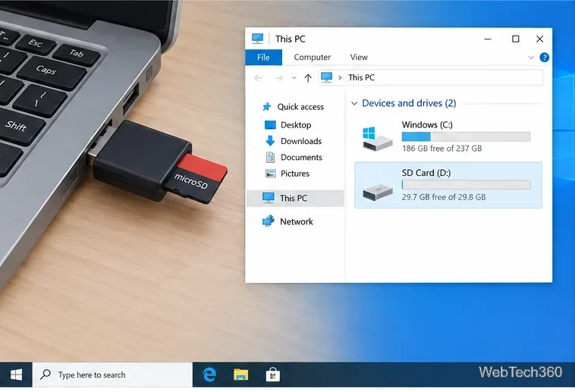The width and height of the screenshot is (575, 392).
Task: Open the File ribbon tab
Action: 263,58
